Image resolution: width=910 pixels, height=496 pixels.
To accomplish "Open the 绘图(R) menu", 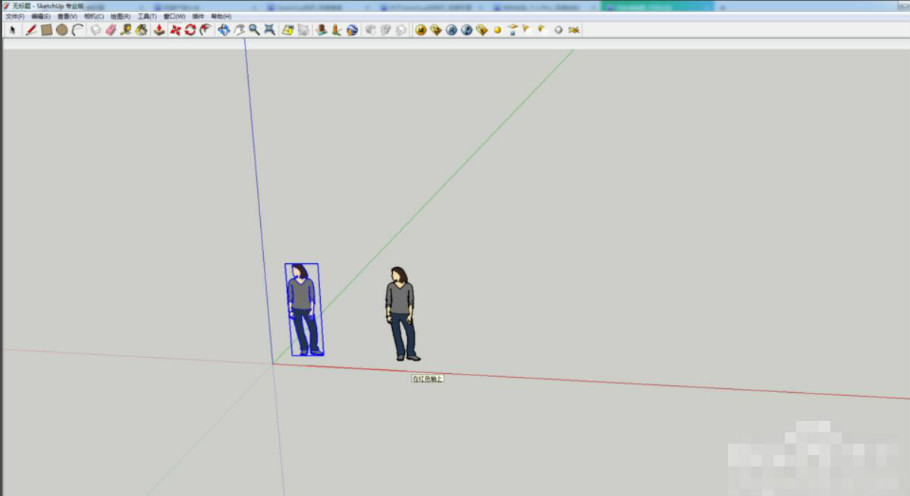I will click(x=121, y=16).
